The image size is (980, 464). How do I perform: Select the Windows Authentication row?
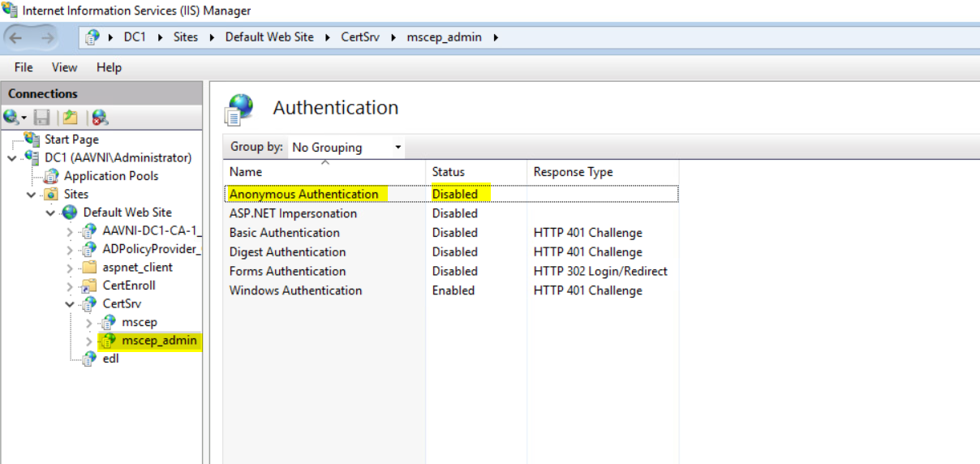coord(295,290)
